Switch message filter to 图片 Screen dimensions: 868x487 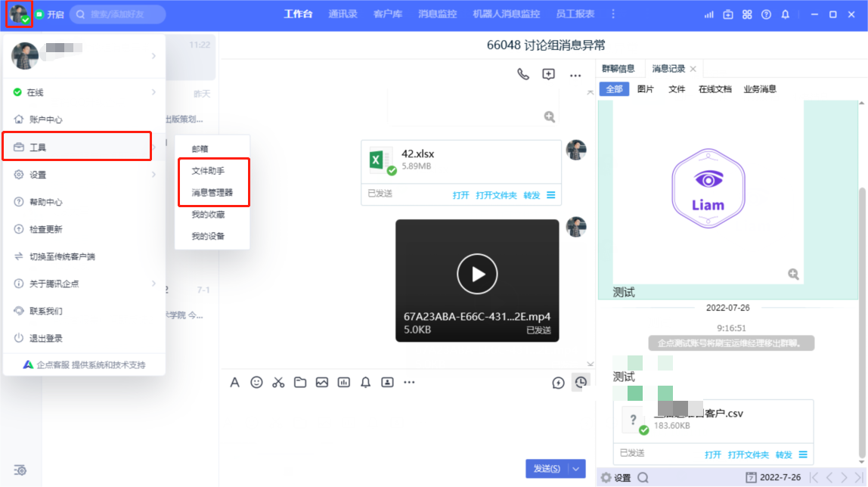(x=645, y=89)
